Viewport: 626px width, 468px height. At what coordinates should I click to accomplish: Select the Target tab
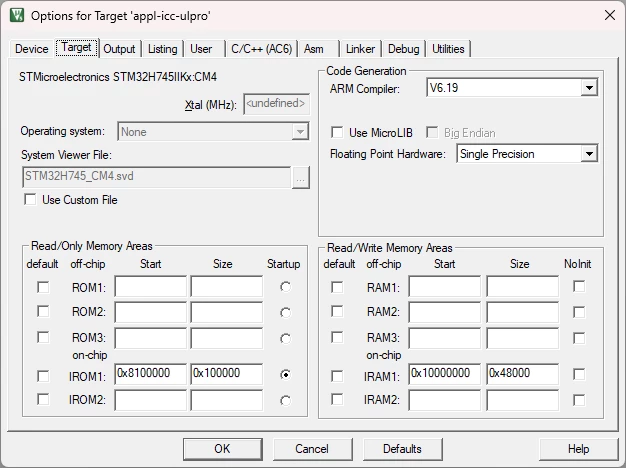(76, 48)
